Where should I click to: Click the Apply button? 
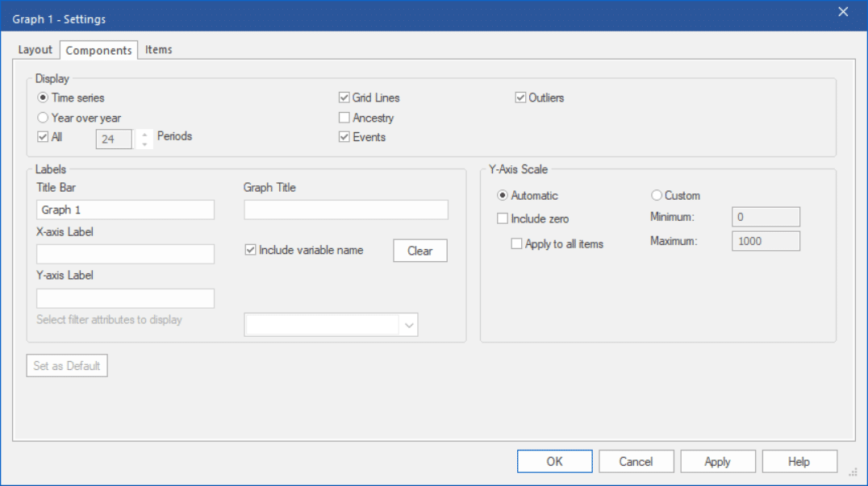718,462
